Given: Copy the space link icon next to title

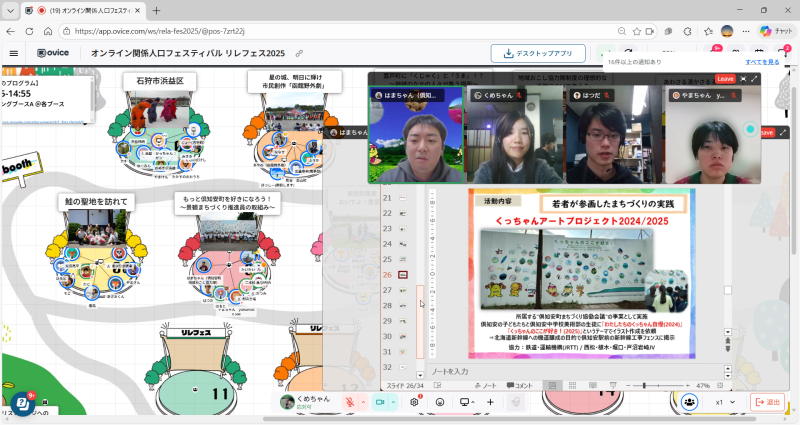Looking at the screenshot, I should coord(299,53).
